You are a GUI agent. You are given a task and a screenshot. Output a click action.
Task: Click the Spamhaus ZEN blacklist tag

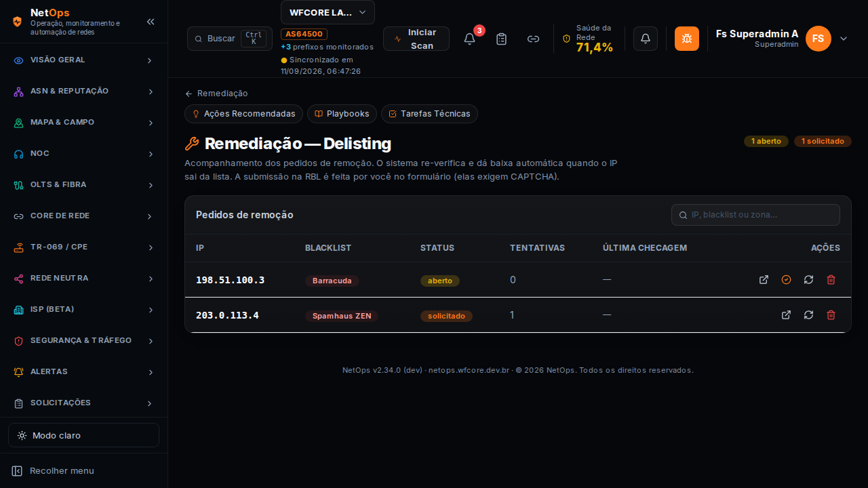point(342,316)
